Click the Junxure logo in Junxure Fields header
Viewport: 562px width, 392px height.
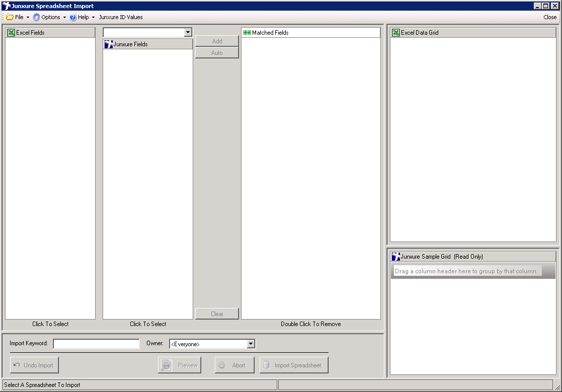[x=109, y=44]
